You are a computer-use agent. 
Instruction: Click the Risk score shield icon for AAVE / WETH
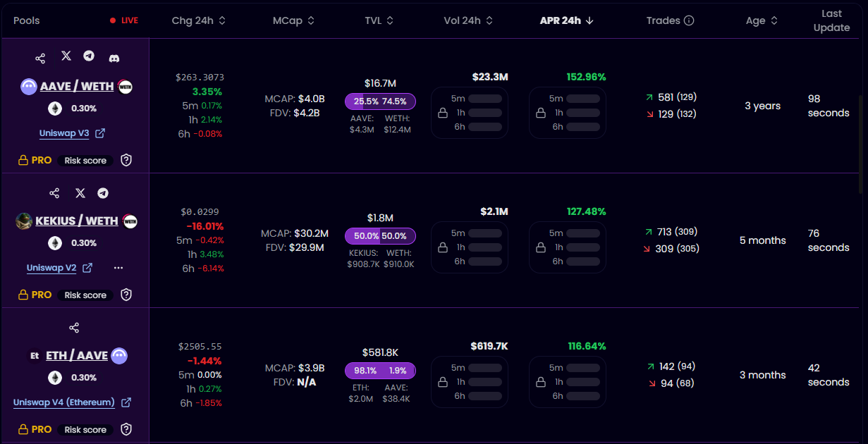pyautogui.click(x=126, y=160)
